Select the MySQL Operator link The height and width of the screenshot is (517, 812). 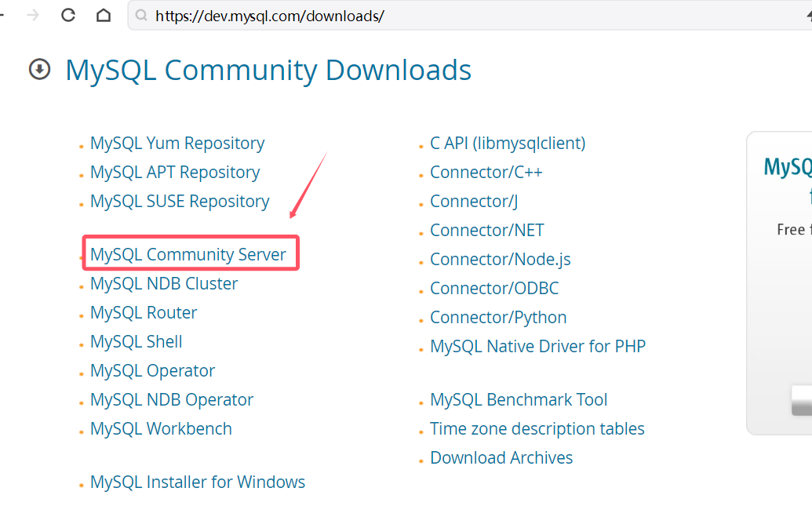tap(152, 370)
